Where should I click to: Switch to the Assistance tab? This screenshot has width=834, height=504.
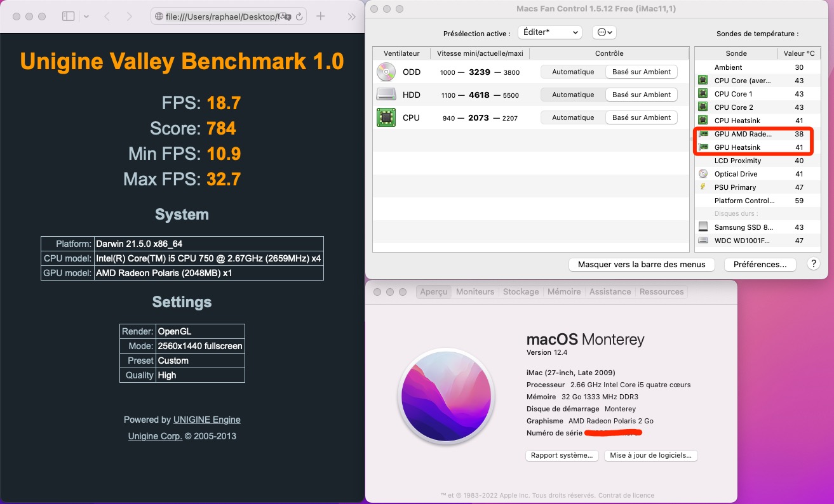pos(610,292)
